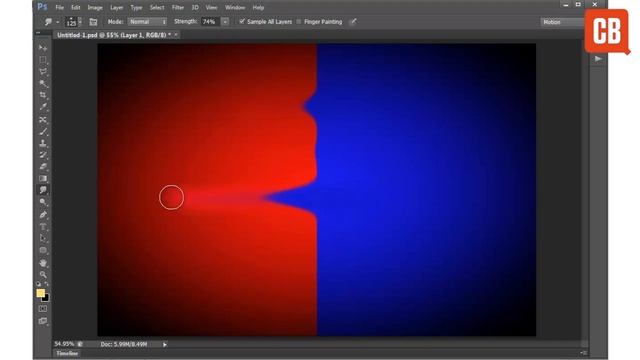Click the Photoshop Ps logo

coord(42,7)
